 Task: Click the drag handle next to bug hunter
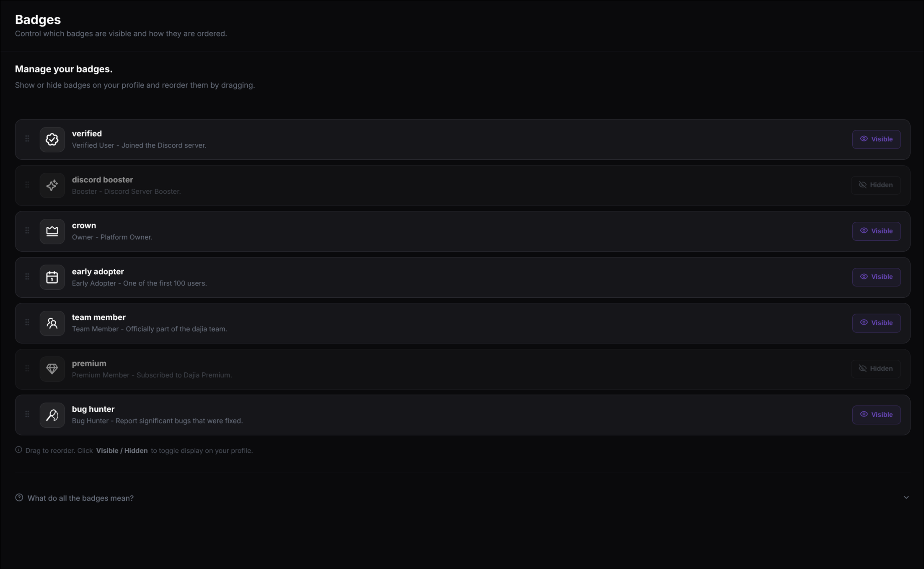pyautogui.click(x=27, y=414)
